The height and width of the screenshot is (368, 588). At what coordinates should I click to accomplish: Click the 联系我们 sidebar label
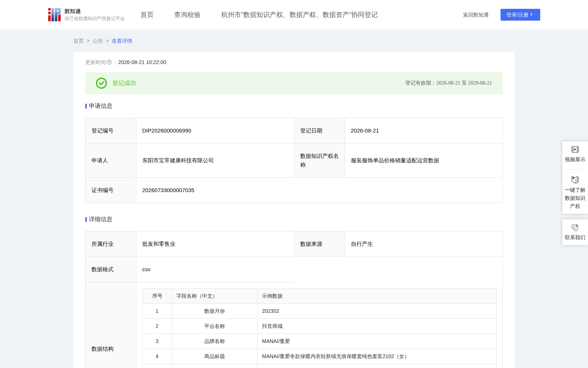(x=575, y=237)
